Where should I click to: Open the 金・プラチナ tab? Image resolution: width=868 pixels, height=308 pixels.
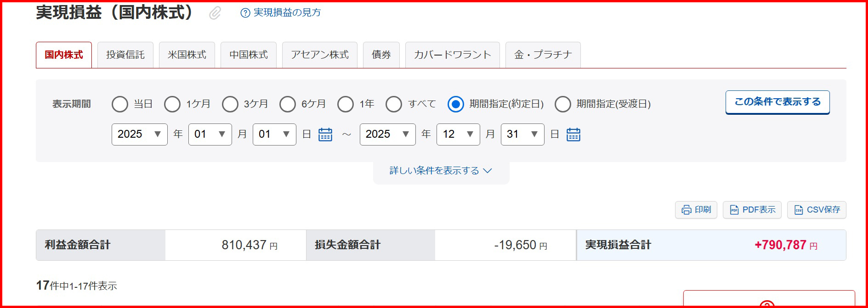pos(543,55)
